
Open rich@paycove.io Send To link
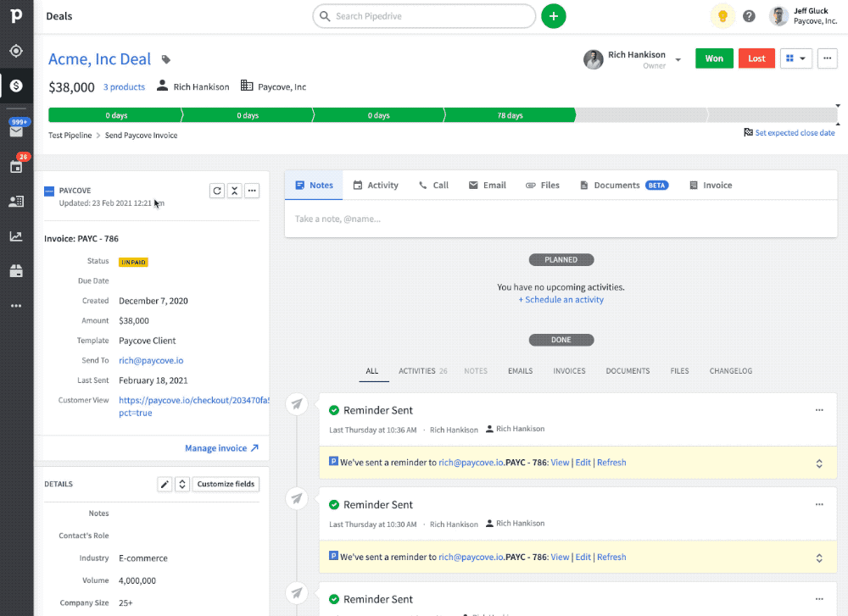[151, 360]
